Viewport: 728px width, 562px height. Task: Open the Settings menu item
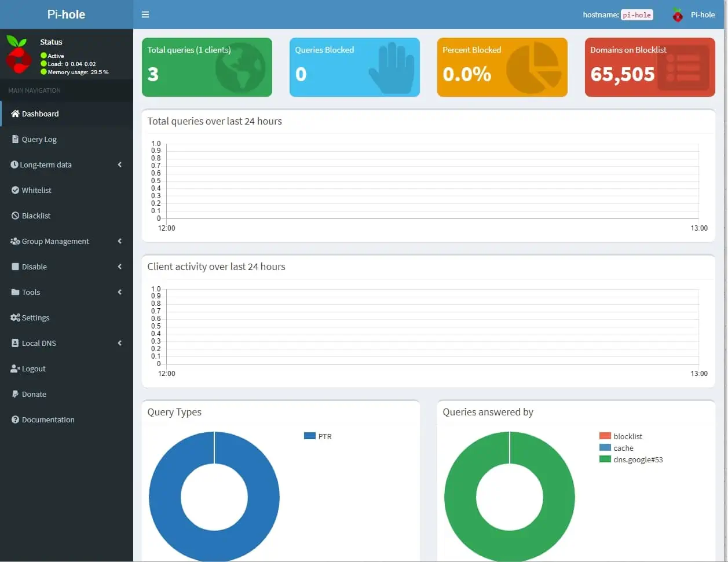67,318
